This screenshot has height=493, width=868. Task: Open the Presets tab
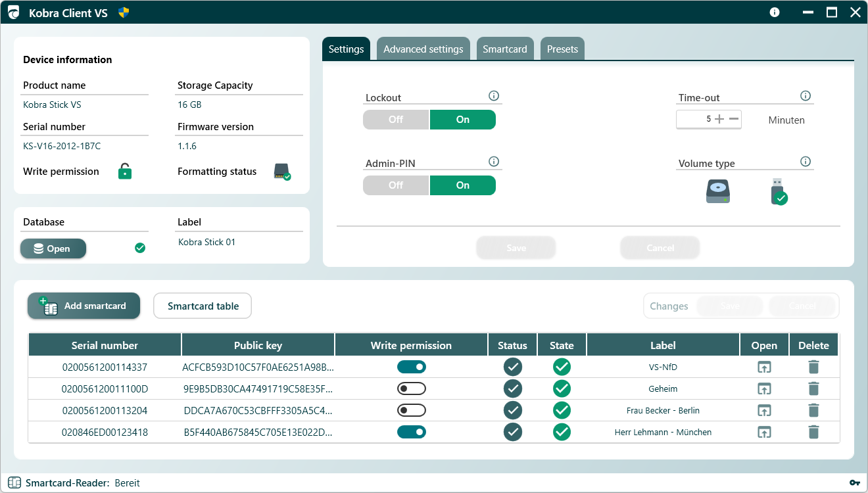pos(562,49)
